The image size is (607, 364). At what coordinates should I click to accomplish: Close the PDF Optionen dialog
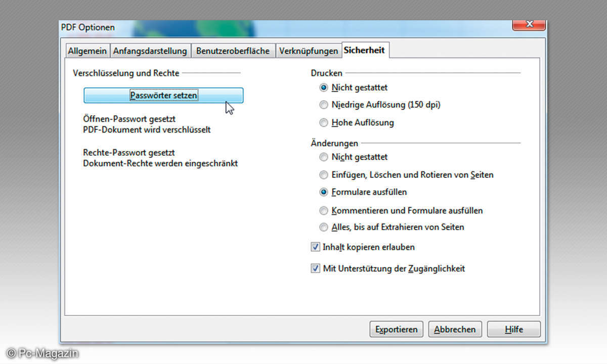(529, 24)
